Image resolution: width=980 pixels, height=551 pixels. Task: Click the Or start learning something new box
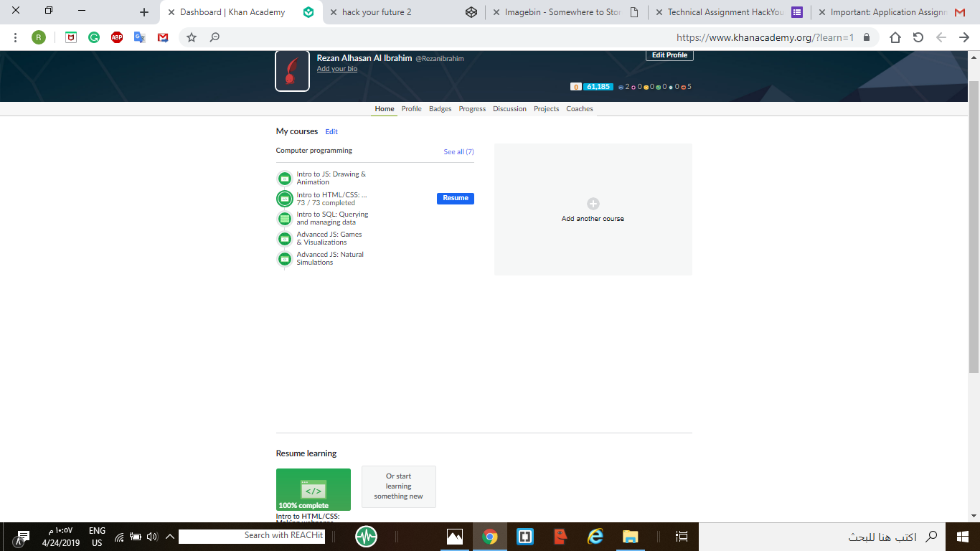coord(399,486)
